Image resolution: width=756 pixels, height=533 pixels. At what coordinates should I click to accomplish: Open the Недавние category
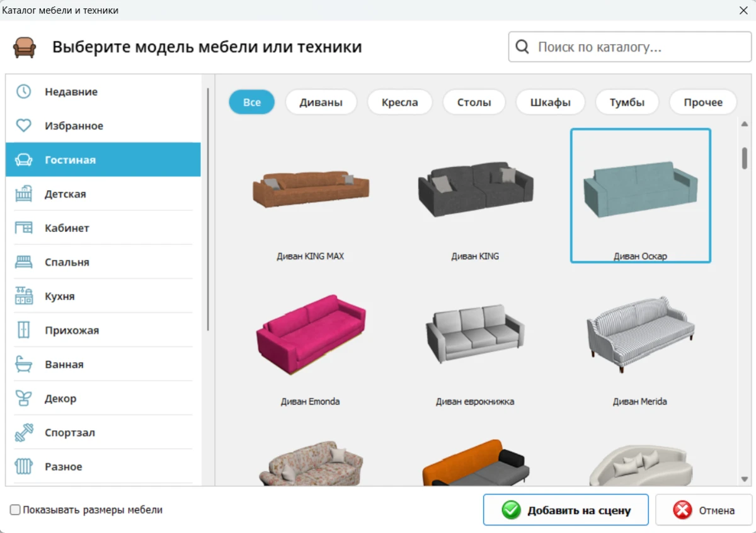pos(103,92)
